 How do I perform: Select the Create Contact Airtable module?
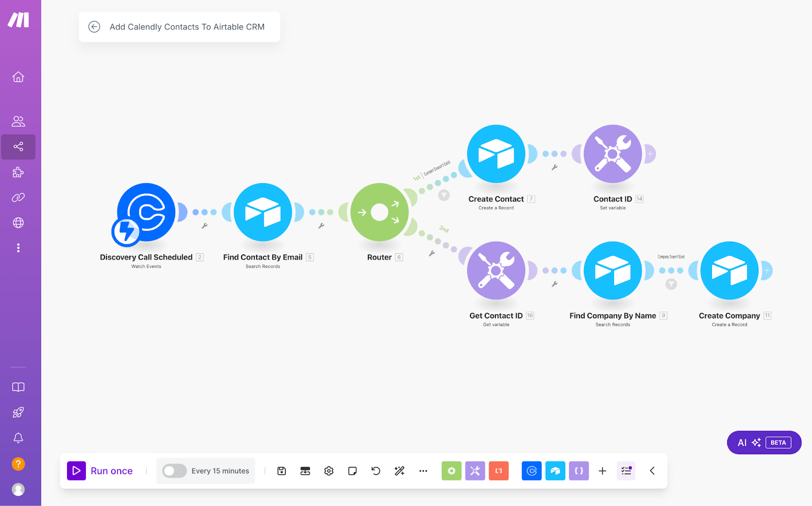click(496, 154)
